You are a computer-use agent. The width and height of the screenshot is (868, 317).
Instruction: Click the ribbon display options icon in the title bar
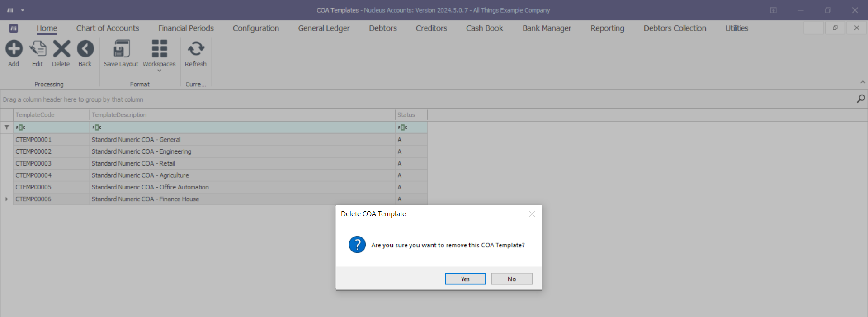point(774,10)
